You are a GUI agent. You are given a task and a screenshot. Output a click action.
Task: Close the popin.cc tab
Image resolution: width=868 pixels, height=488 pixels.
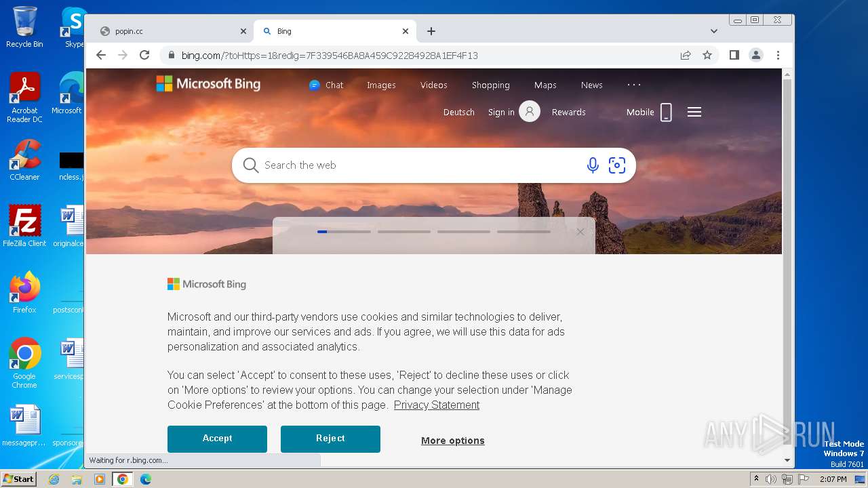click(243, 31)
